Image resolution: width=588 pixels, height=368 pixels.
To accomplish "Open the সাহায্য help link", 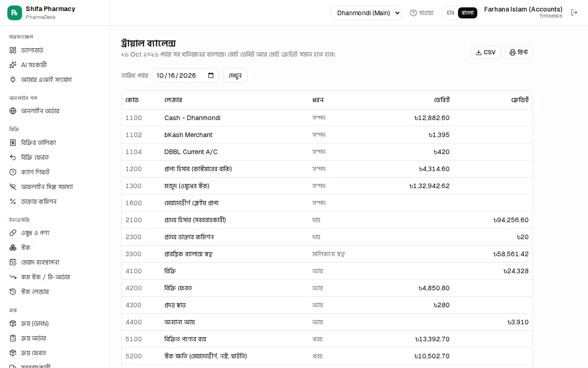I will click(422, 13).
